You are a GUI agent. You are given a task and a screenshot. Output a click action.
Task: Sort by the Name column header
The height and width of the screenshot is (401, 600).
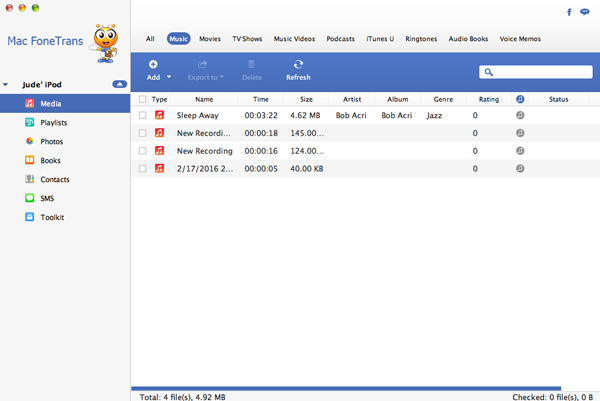(204, 99)
